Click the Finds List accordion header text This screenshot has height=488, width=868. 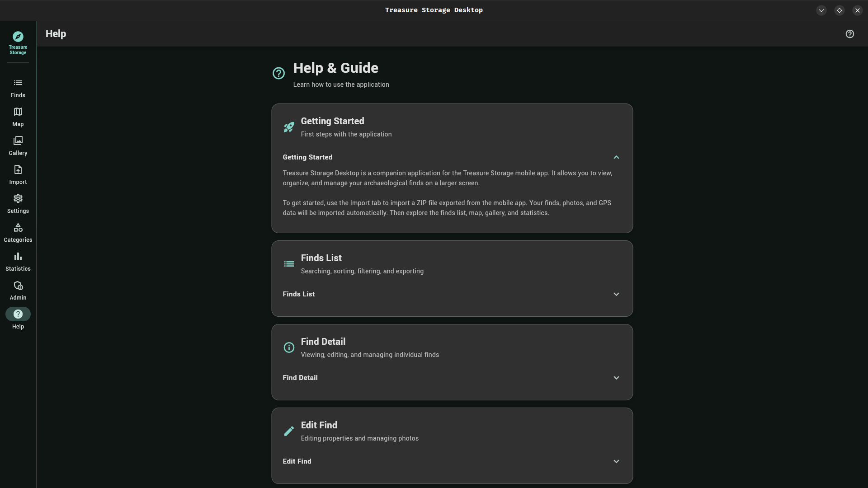click(299, 294)
